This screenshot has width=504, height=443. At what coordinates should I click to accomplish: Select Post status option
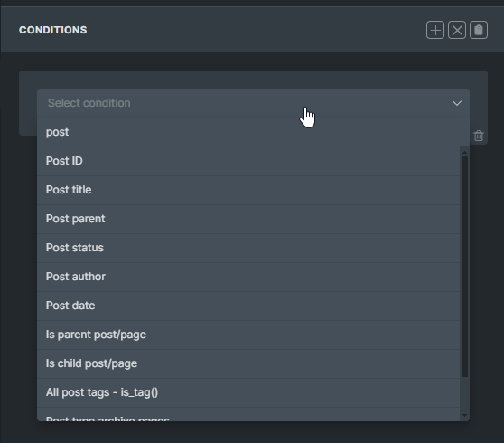[x=248, y=248]
